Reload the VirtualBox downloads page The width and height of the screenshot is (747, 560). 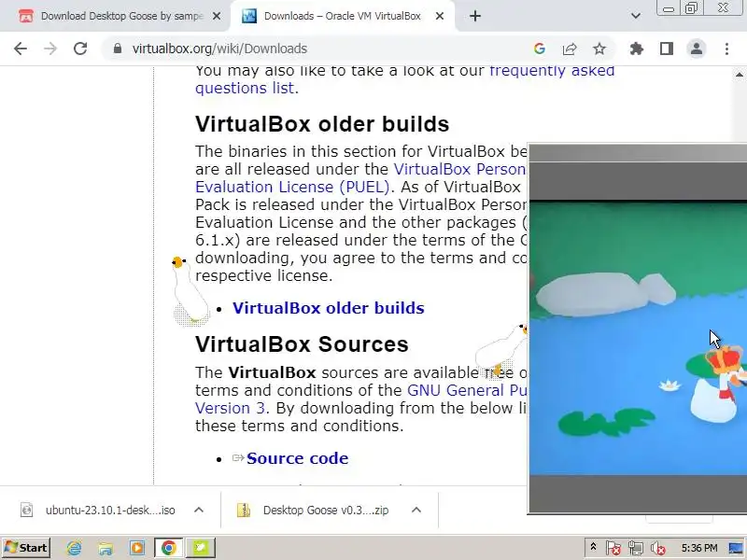pos(80,49)
